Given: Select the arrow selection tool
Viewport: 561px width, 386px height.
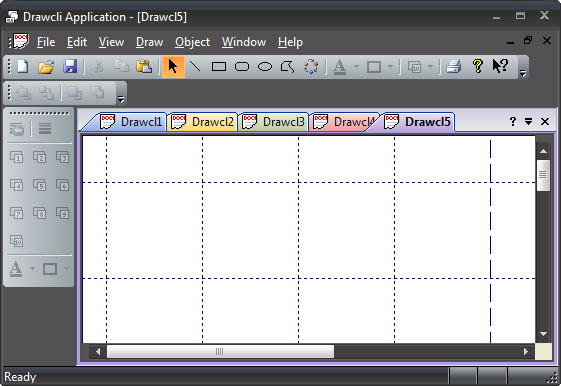Looking at the screenshot, I should click(173, 67).
